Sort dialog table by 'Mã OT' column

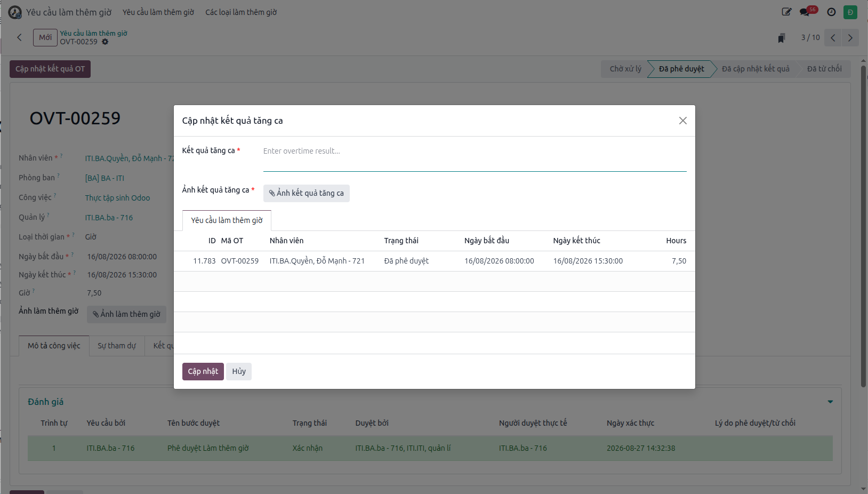click(232, 241)
